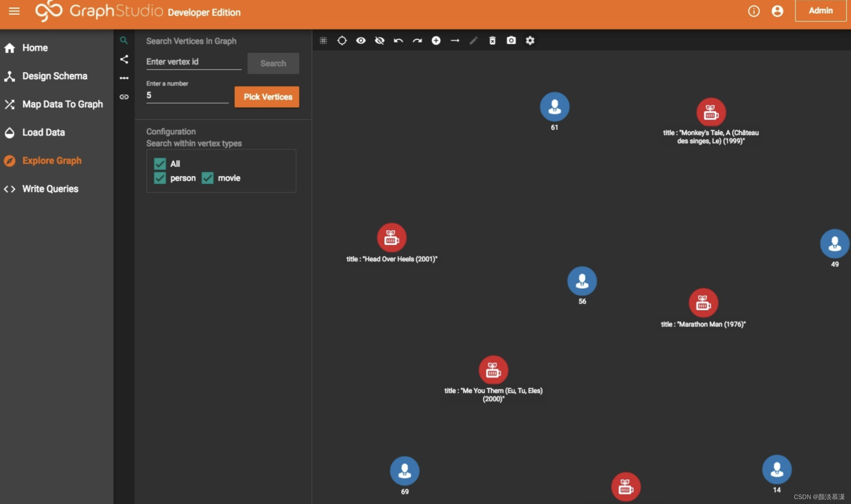Toggle the movie checkbox
This screenshot has width=851, height=504.
(207, 178)
